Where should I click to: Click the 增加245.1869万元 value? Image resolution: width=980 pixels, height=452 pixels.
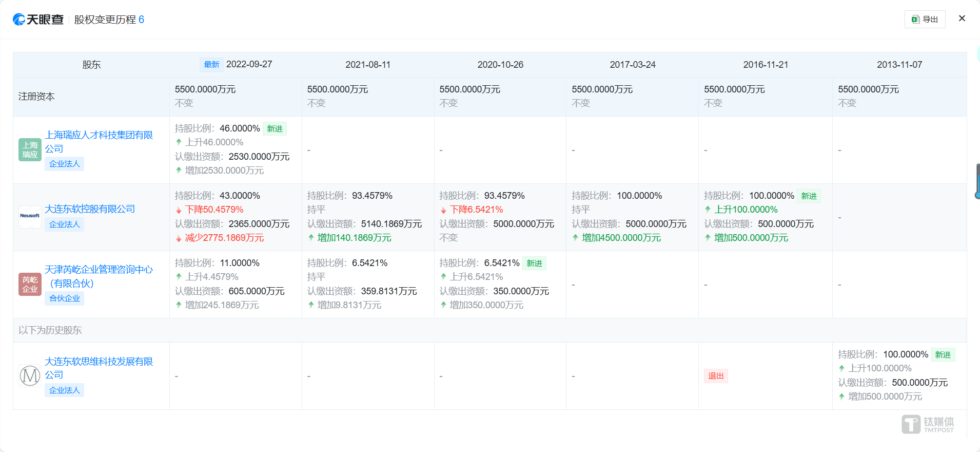(222, 305)
